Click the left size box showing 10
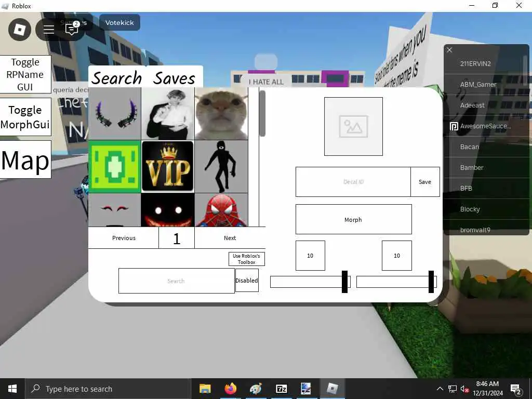This screenshot has width=532, height=399. click(310, 256)
